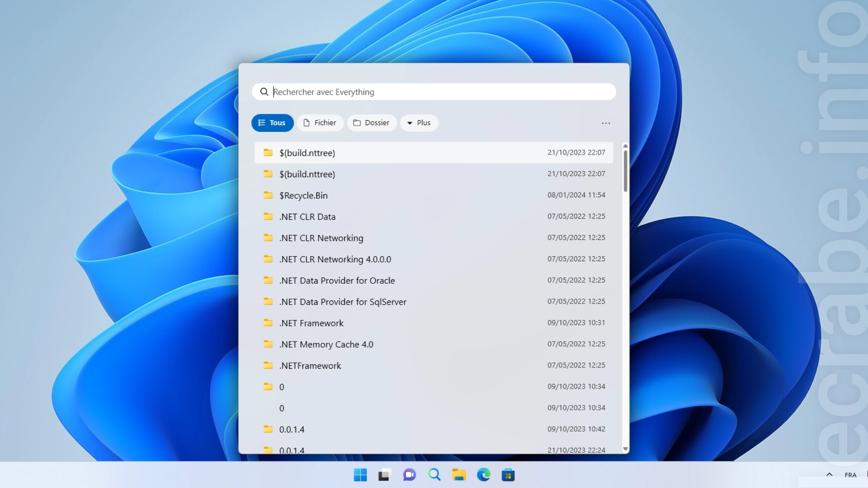The height and width of the screenshot is (488, 868).
Task: Click folder icon of .NET CLR Data
Action: point(268,216)
